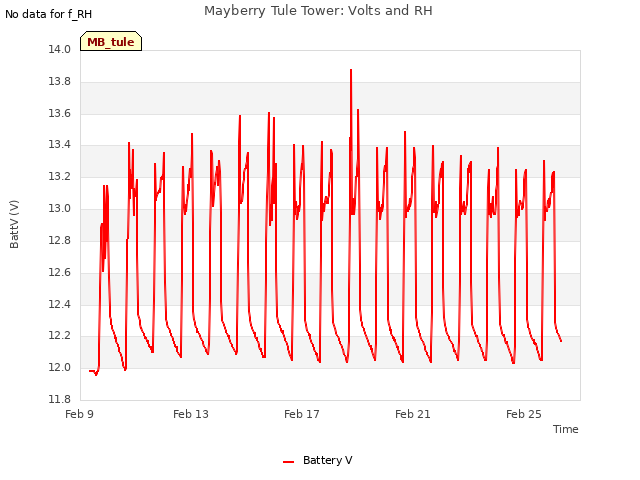Click the 13.8 y-axis tick label

[60, 81]
